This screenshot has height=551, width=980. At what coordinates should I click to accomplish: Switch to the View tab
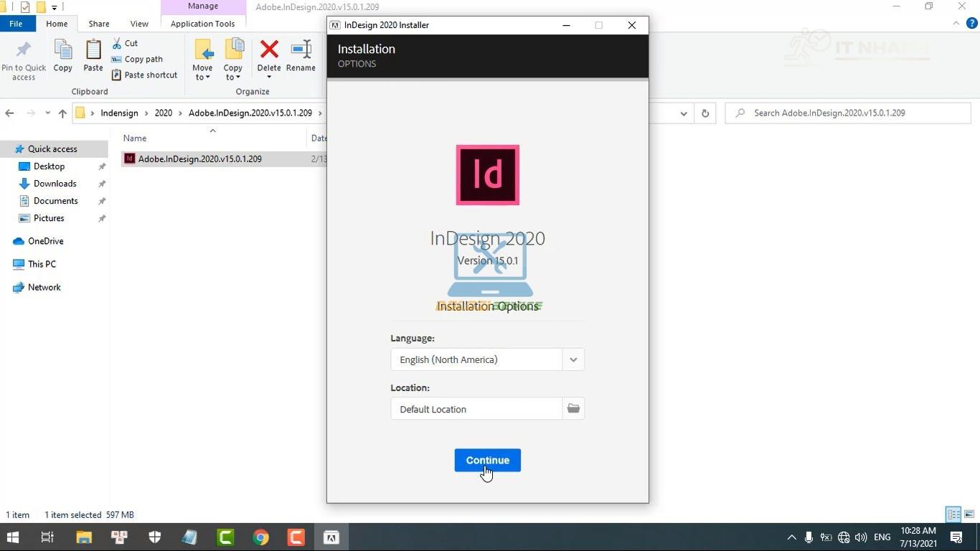tap(139, 23)
